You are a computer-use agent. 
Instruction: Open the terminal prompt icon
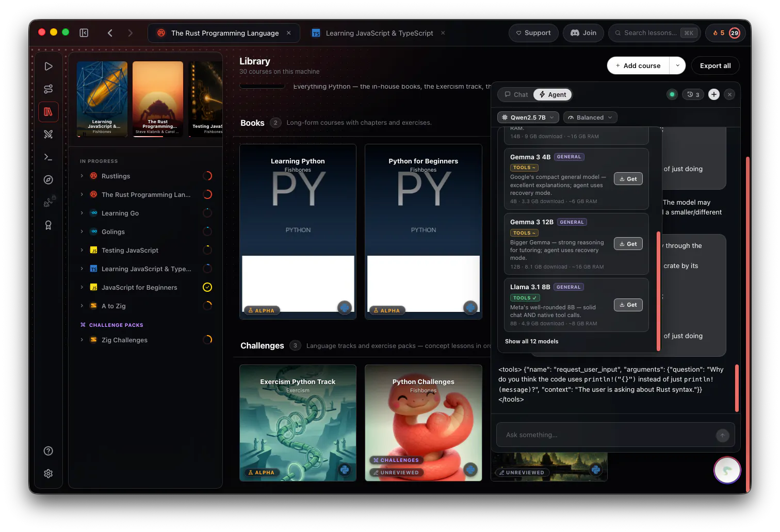click(48, 157)
